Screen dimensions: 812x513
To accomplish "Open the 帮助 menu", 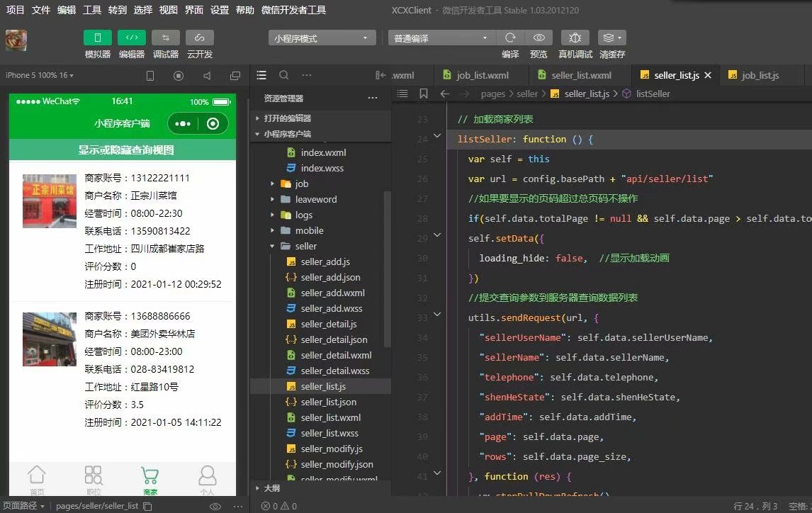I will 245,10.
